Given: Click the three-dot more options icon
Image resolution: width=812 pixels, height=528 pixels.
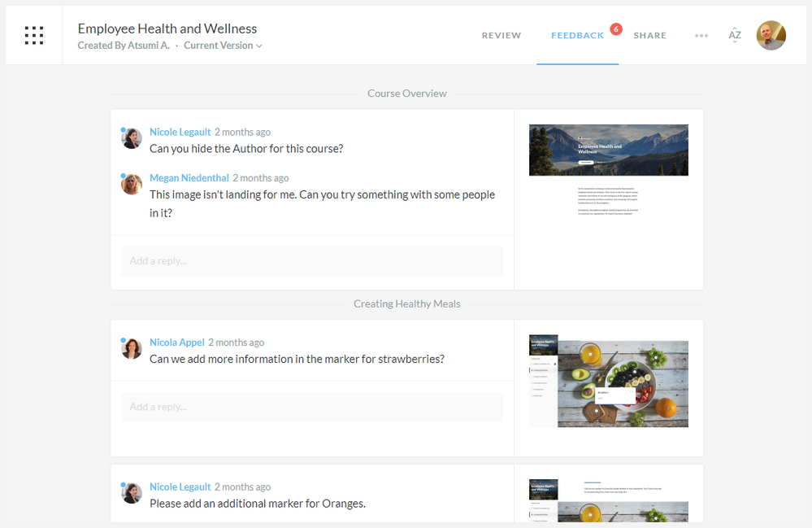Looking at the screenshot, I should (701, 36).
